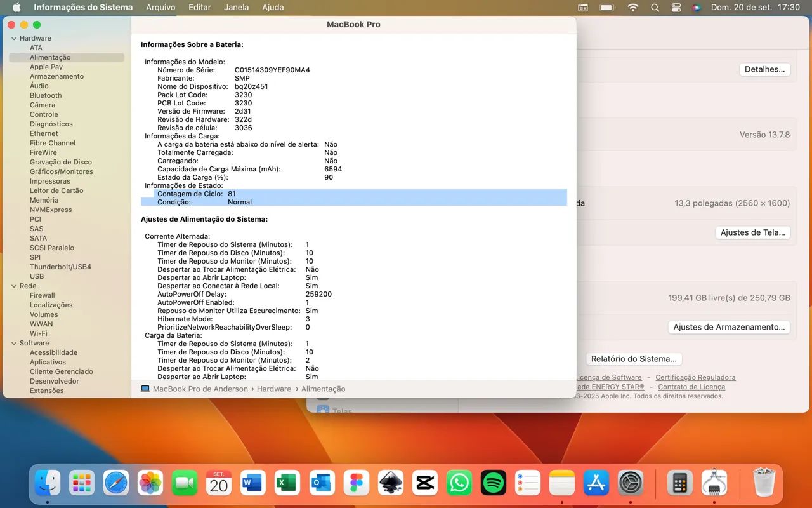Open App Store from Dock
812x508 pixels.
596,483
